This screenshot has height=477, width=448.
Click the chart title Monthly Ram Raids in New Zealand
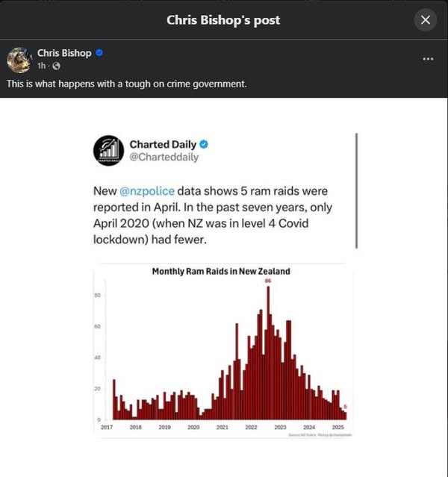coord(221,271)
